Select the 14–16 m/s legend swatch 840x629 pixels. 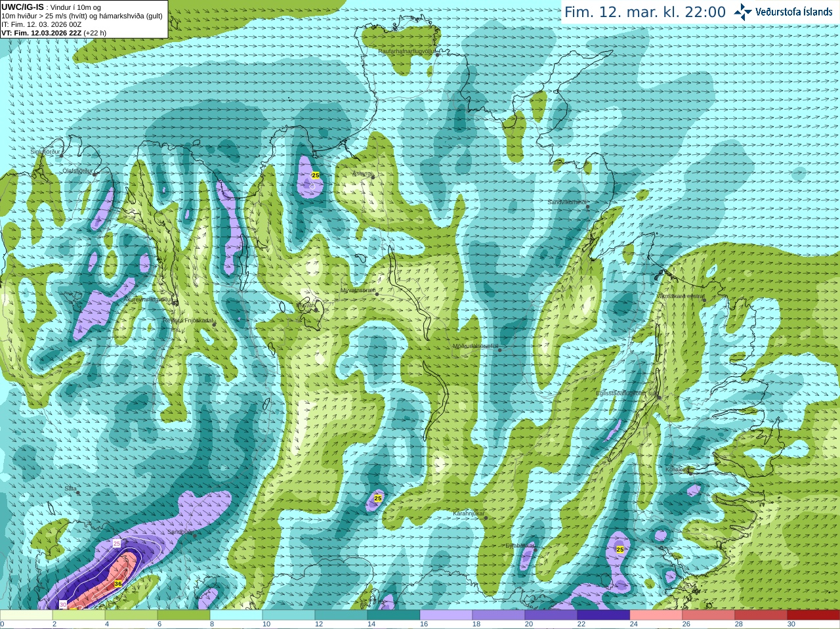coord(394,615)
